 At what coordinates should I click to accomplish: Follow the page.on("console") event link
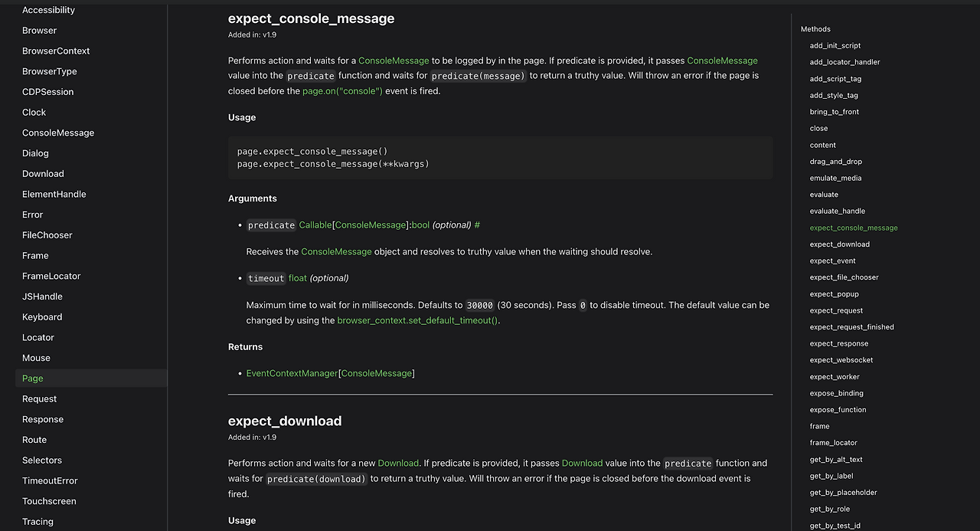pyautogui.click(x=342, y=90)
